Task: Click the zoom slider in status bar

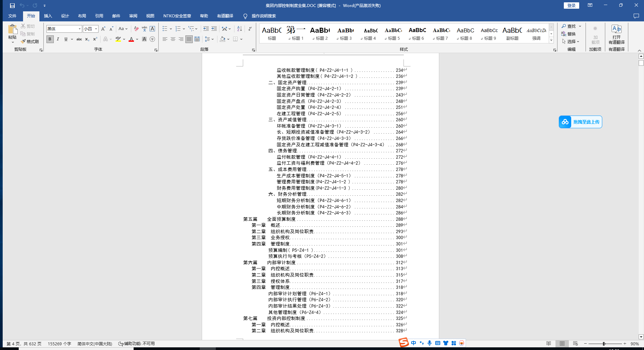Action: click(x=604, y=344)
